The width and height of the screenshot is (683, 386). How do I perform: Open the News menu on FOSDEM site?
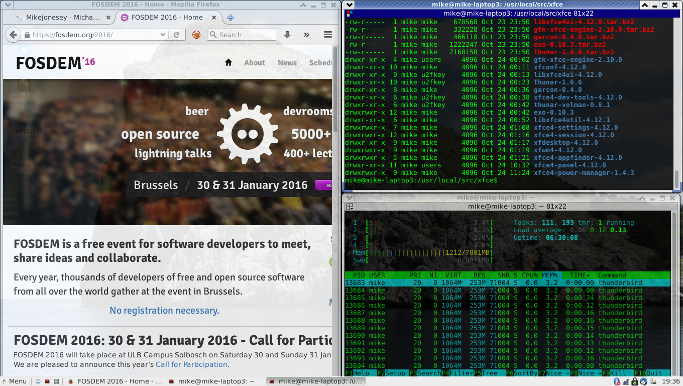pos(287,63)
